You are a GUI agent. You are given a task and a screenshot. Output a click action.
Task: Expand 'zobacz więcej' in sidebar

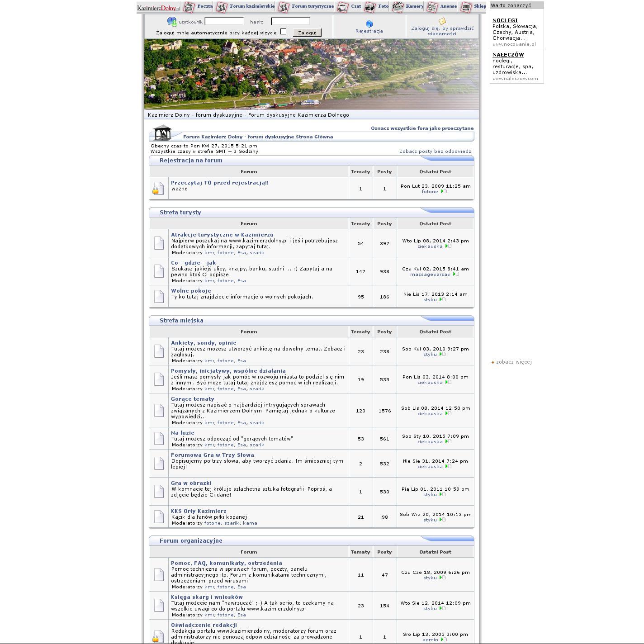[513, 362]
